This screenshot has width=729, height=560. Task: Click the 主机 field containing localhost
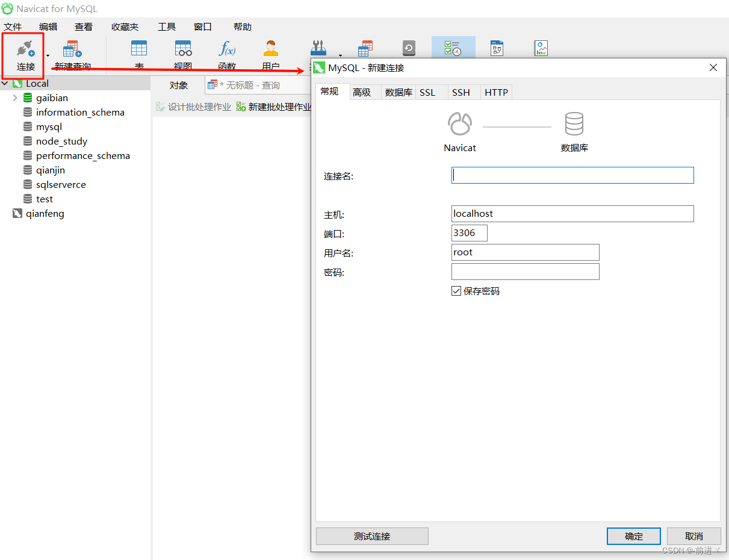pos(572,214)
